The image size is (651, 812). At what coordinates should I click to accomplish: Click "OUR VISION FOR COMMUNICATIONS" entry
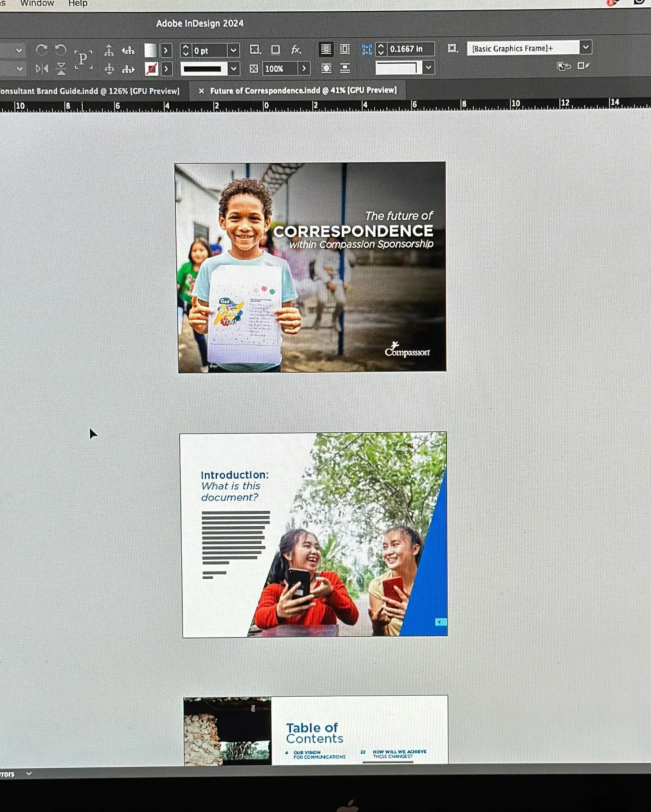[x=319, y=755]
